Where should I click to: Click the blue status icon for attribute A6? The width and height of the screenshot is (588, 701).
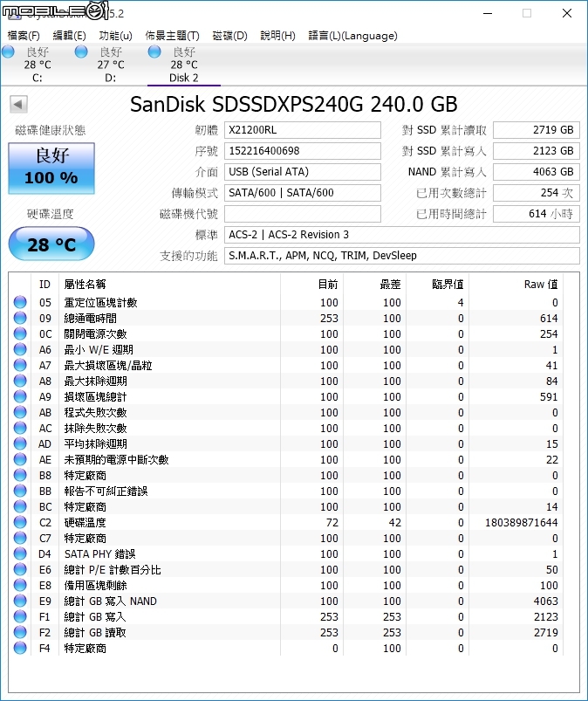[20, 349]
